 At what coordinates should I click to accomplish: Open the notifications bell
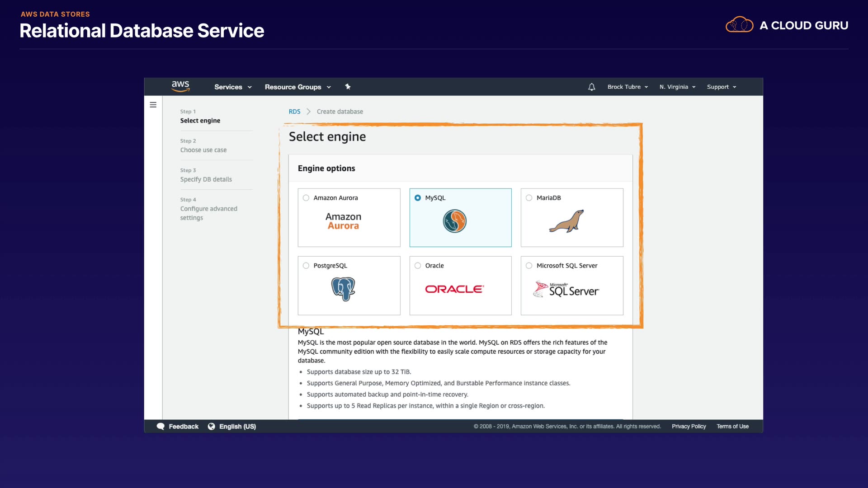click(591, 87)
